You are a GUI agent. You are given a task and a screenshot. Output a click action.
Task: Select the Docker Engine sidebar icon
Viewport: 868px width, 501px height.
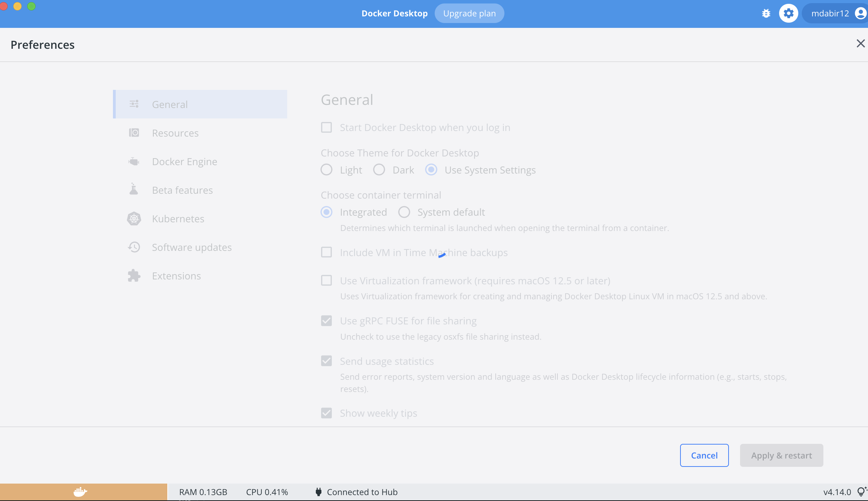coord(134,161)
